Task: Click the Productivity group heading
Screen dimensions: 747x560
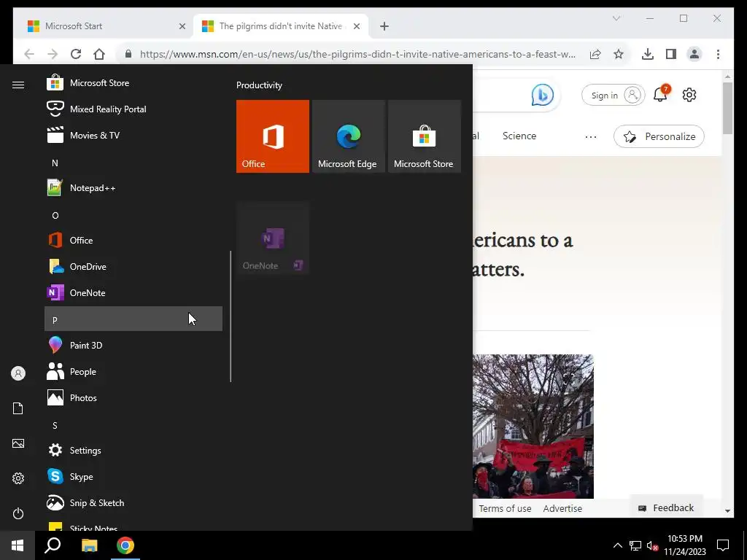Action: 259,85
